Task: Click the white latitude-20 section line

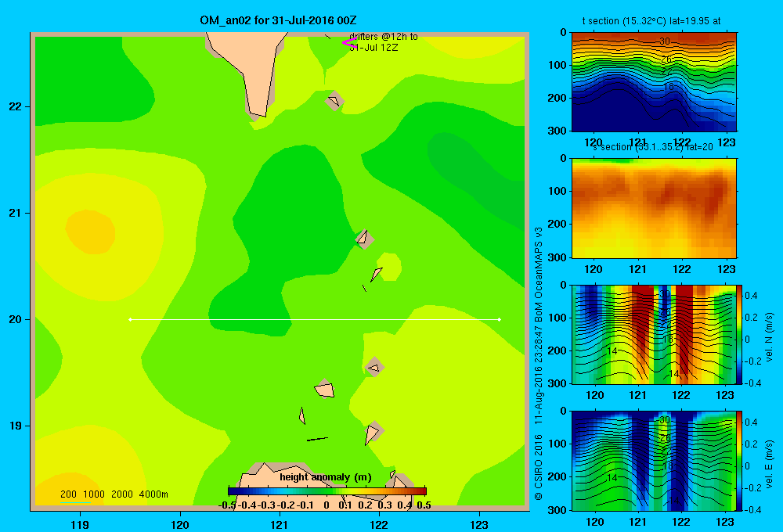Action: click(315, 319)
